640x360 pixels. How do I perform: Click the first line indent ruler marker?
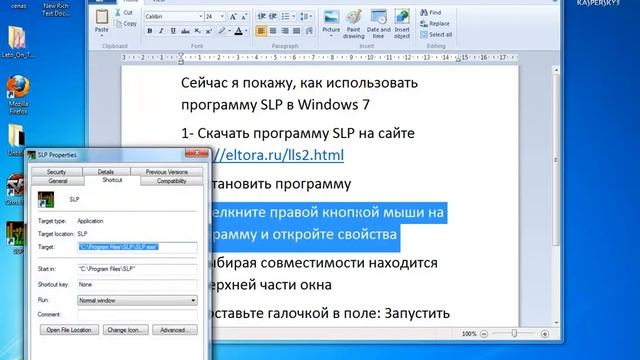tap(181, 55)
